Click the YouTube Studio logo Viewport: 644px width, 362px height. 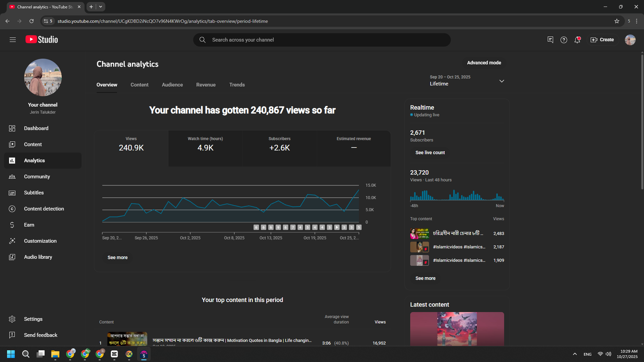tap(42, 39)
